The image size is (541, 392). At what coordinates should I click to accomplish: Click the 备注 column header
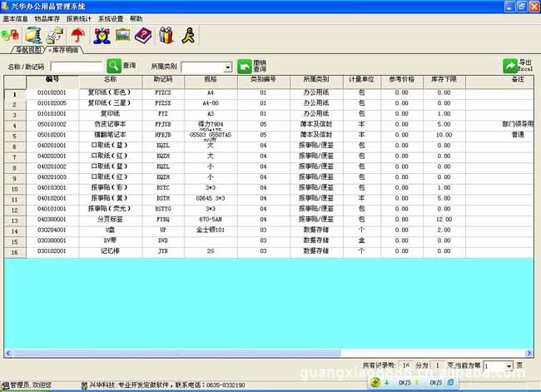499,80
